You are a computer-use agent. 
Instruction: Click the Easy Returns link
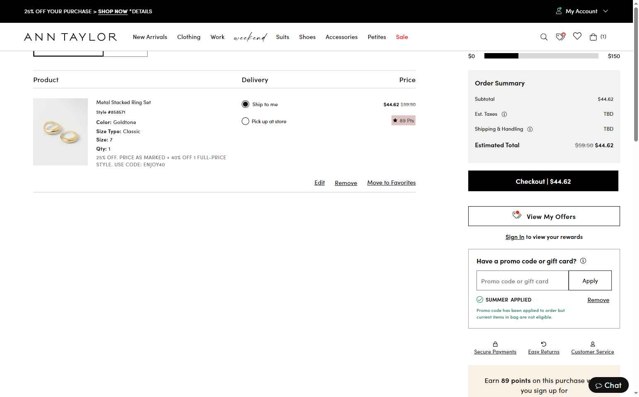tap(544, 352)
